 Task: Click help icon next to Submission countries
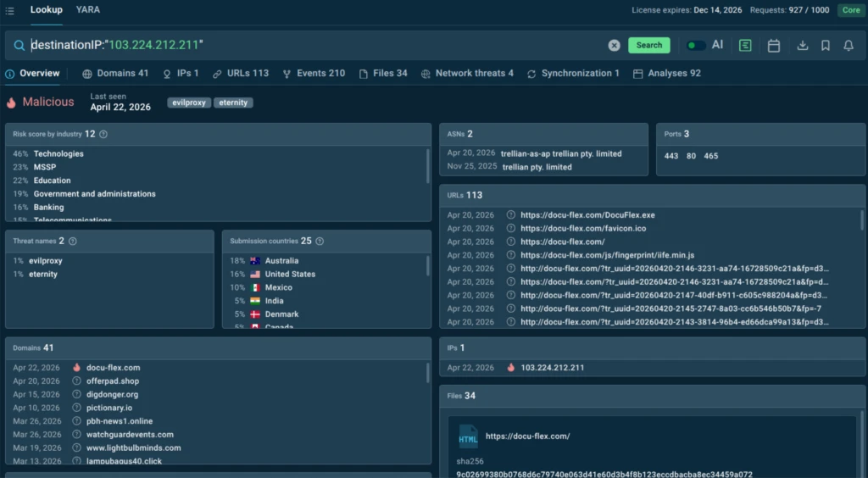coord(320,241)
